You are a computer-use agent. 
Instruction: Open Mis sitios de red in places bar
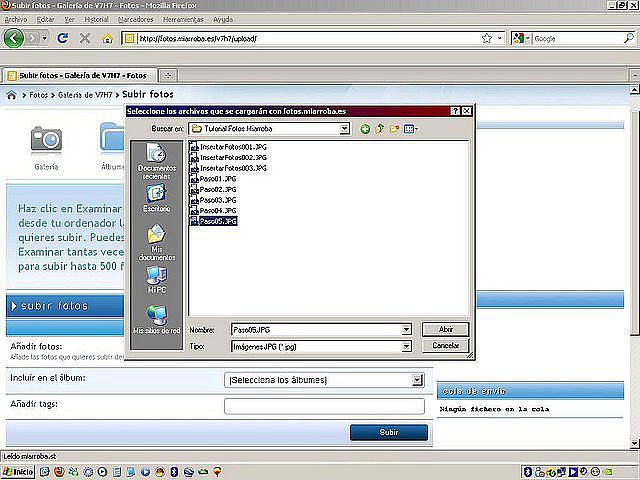pyautogui.click(x=157, y=320)
